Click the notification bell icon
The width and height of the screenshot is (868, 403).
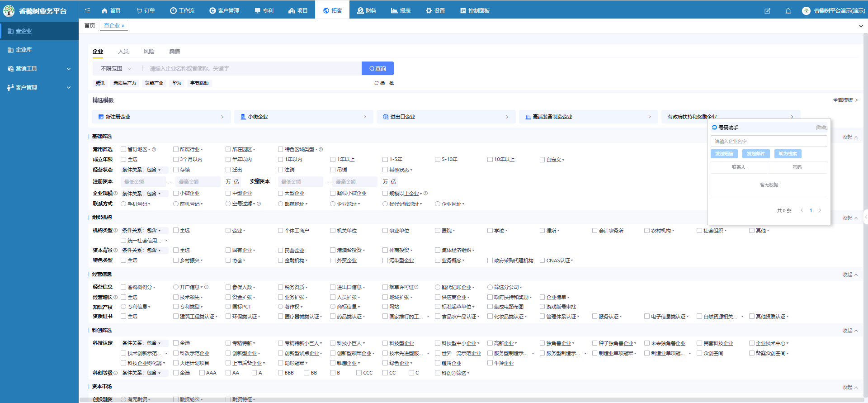pos(788,11)
